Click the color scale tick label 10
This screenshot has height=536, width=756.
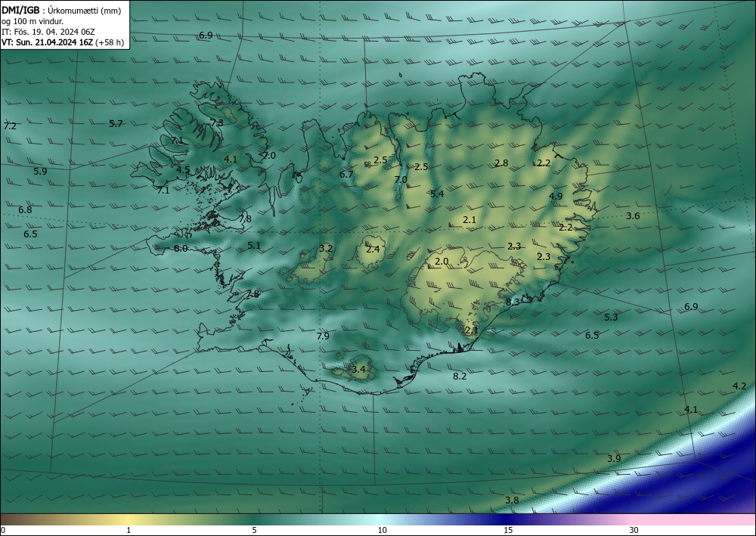click(x=382, y=530)
